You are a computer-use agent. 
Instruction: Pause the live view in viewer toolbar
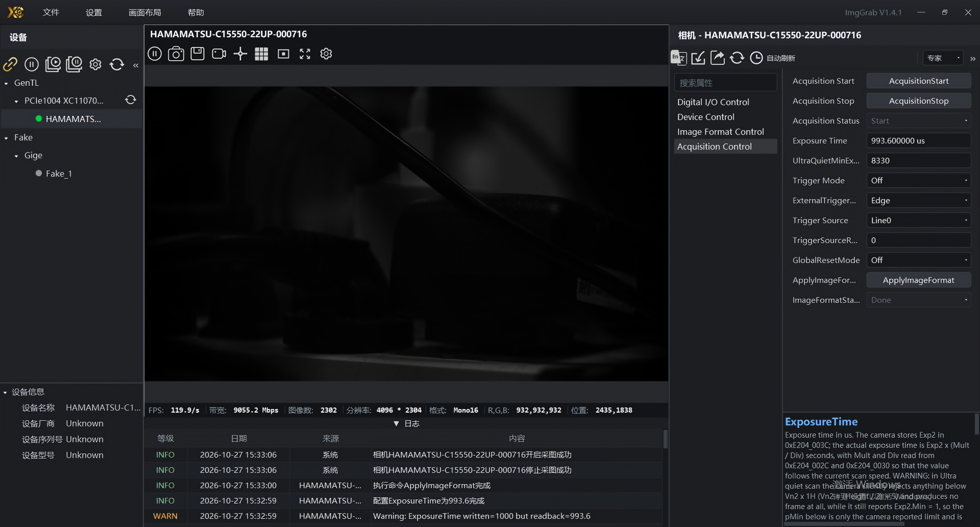155,54
